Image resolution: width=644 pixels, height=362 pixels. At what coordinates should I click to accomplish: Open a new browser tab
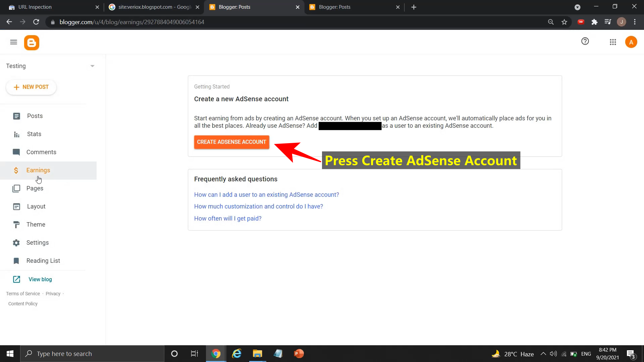[x=414, y=7]
